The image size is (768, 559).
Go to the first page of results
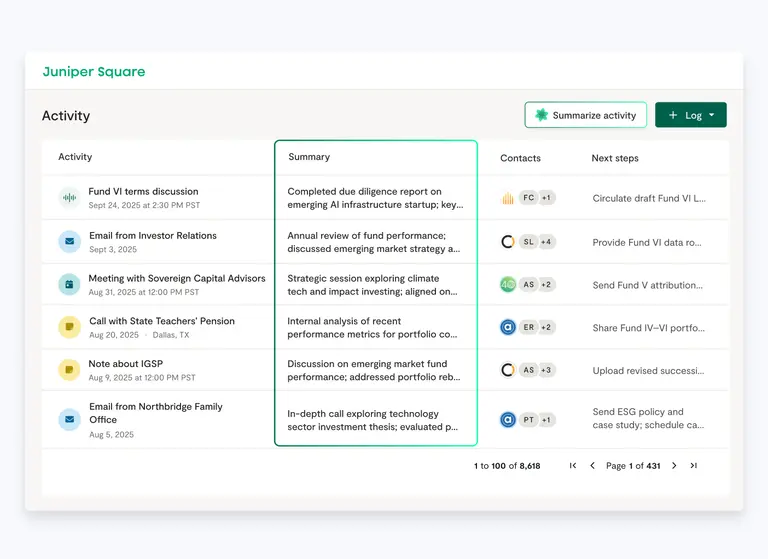pyautogui.click(x=573, y=466)
